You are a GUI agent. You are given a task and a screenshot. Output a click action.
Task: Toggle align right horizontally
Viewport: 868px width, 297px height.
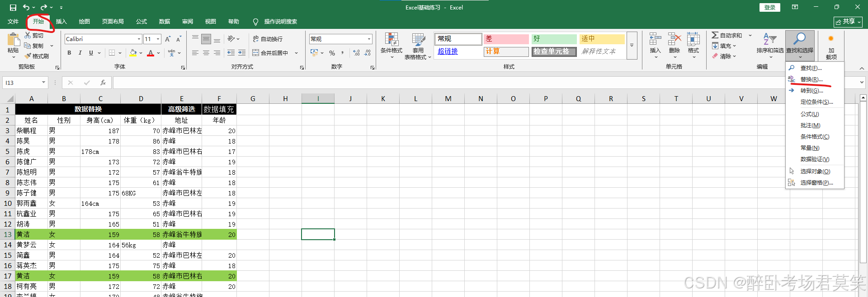tap(217, 53)
